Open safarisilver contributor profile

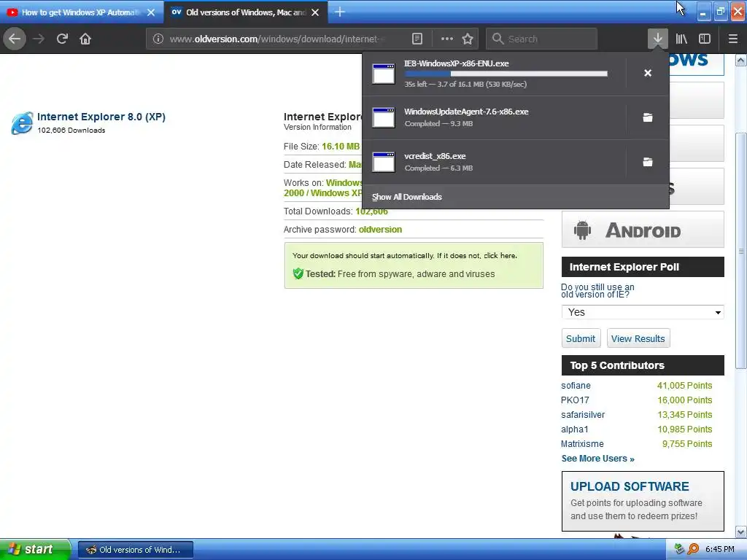(583, 415)
